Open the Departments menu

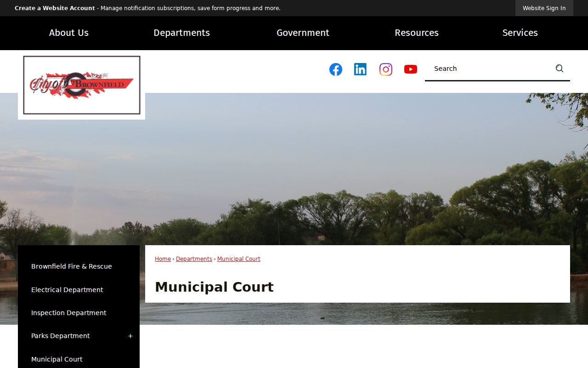182,33
